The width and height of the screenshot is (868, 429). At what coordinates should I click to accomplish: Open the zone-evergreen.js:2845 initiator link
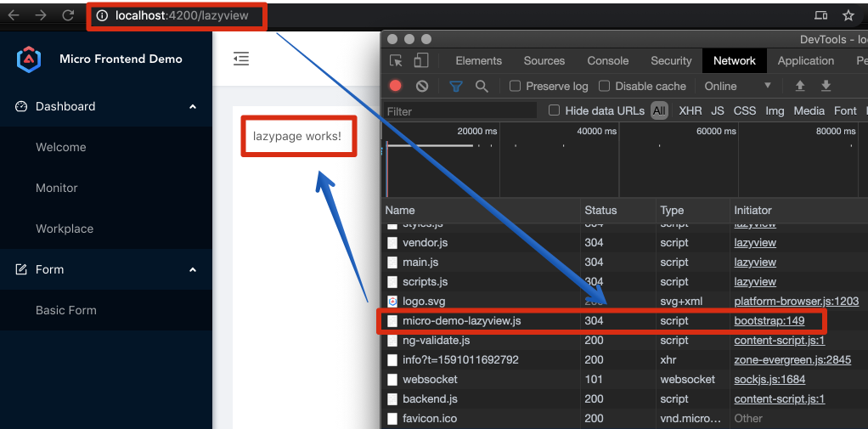792,360
